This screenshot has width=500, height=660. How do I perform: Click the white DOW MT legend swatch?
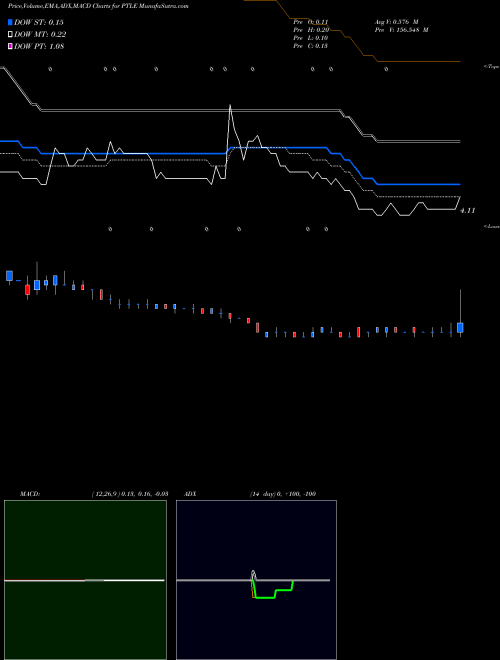pyautogui.click(x=11, y=35)
